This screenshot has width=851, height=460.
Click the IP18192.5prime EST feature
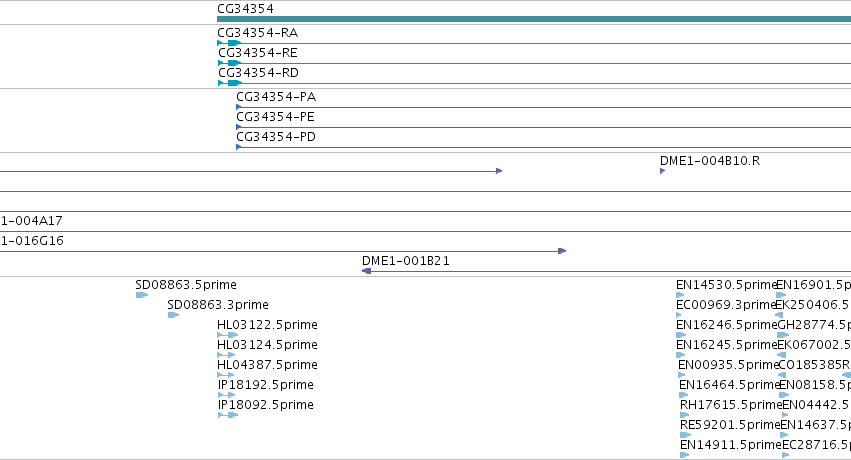(x=226, y=395)
